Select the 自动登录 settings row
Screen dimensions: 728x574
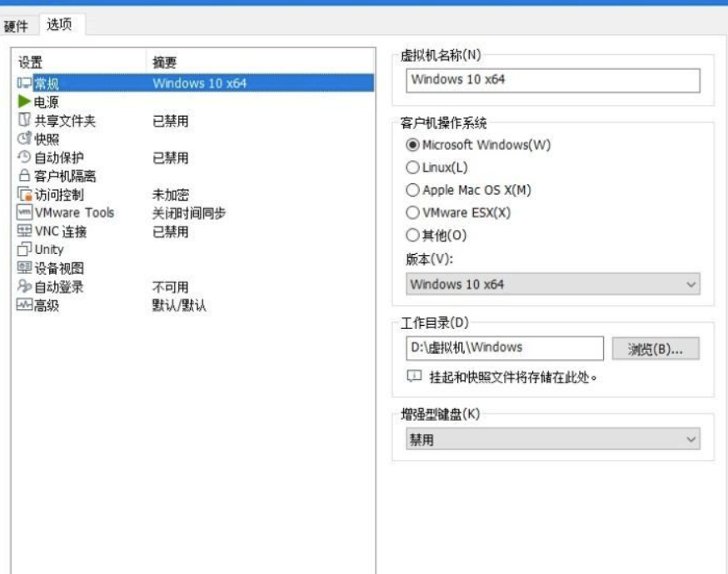tap(195, 287)
